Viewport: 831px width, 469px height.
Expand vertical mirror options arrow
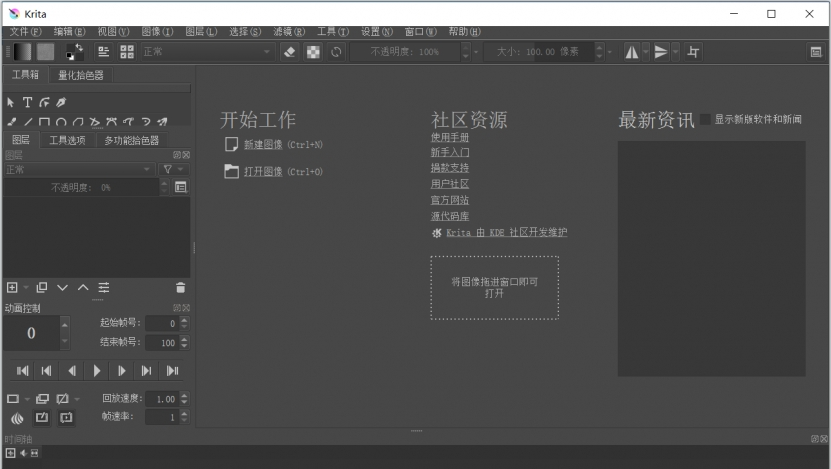[675, 52]
